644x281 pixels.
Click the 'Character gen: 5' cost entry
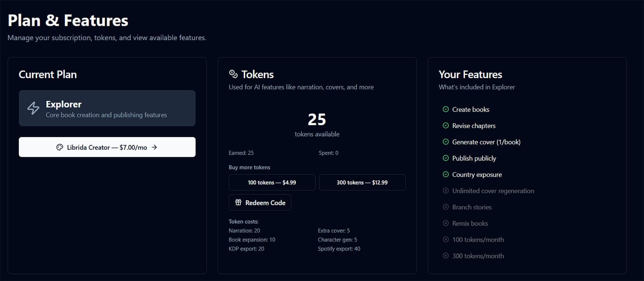338,240
